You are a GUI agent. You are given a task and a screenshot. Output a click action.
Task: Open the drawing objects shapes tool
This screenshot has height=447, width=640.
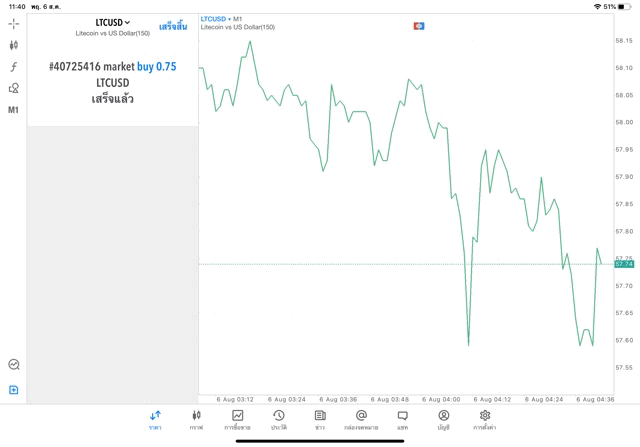[14, 88]
